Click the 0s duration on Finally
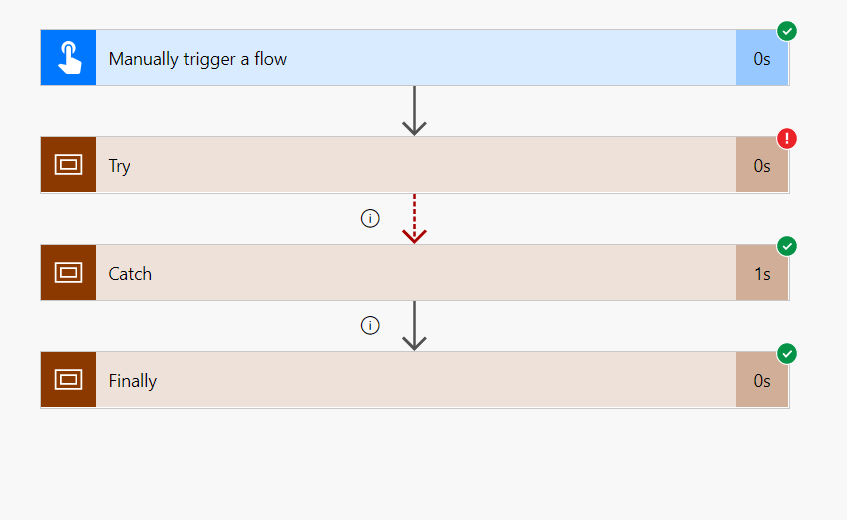 [762, 380]
